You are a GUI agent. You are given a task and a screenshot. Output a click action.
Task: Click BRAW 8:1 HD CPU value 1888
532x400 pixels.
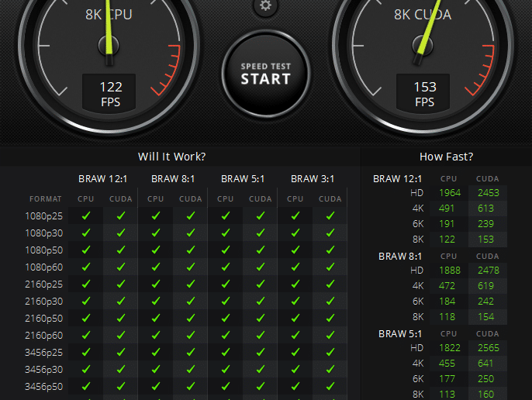tap(450, 271)
